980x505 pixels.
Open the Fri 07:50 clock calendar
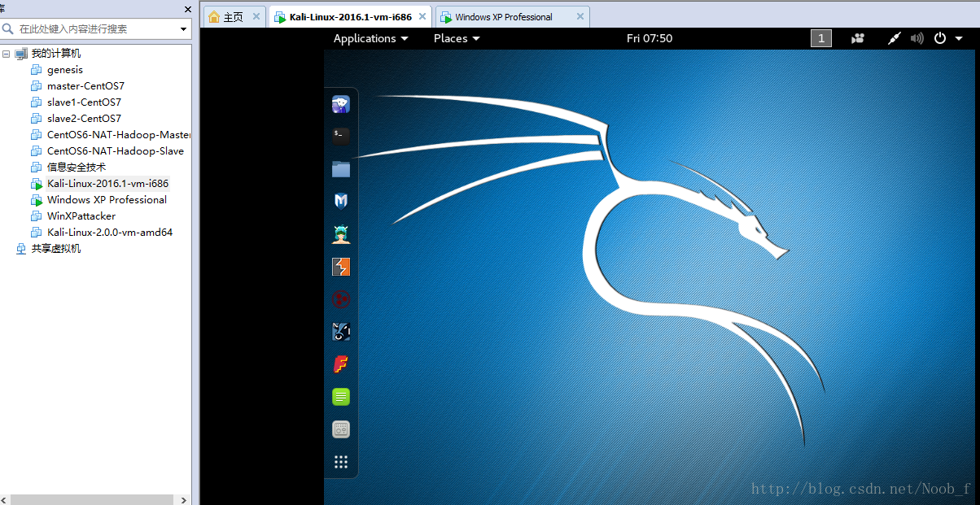coord(650,38)
